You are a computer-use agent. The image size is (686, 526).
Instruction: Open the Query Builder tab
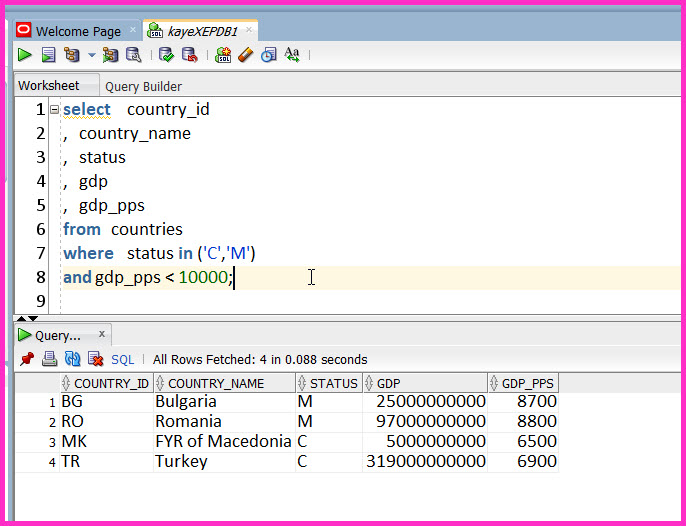coord(144,87)
